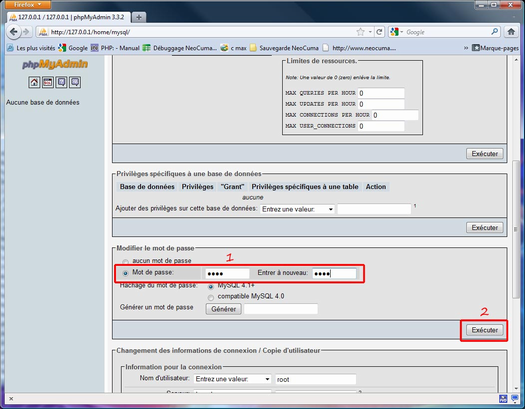
Task: Go to Firefox home page icon
Action: click(511, 32)
